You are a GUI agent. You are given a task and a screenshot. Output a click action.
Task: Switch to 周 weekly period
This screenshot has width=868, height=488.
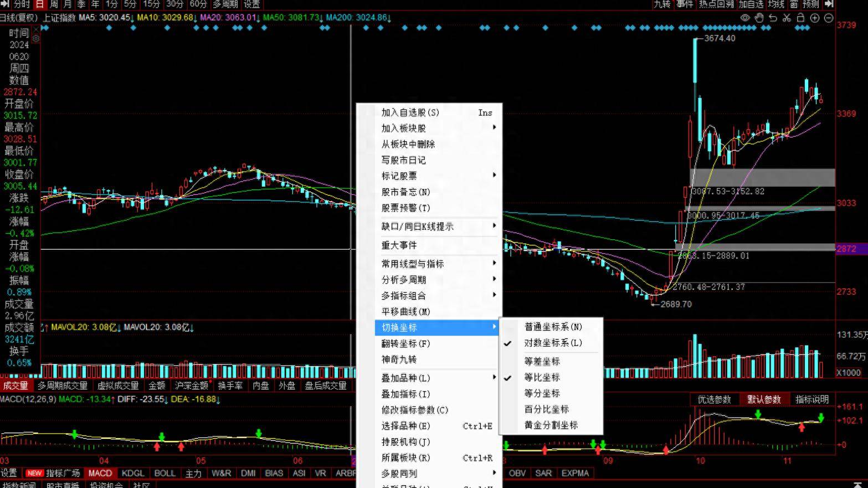pos(54,4)
